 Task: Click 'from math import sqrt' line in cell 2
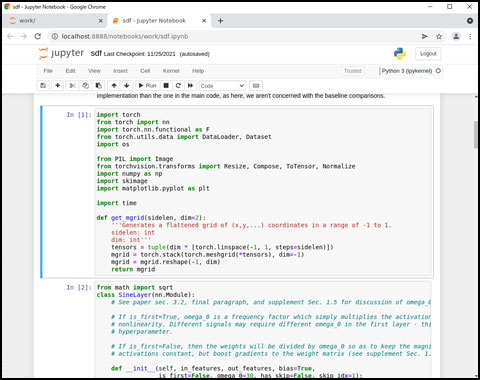[x=135, y=287]
